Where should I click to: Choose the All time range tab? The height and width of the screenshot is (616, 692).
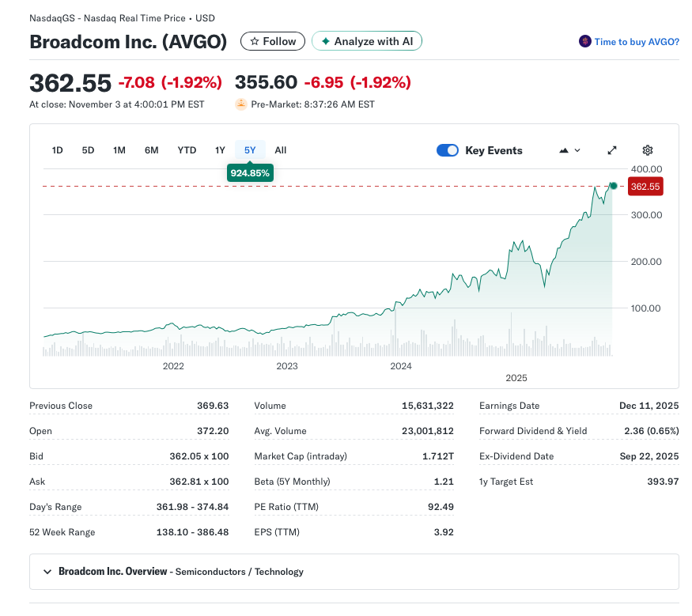point(281,150)
